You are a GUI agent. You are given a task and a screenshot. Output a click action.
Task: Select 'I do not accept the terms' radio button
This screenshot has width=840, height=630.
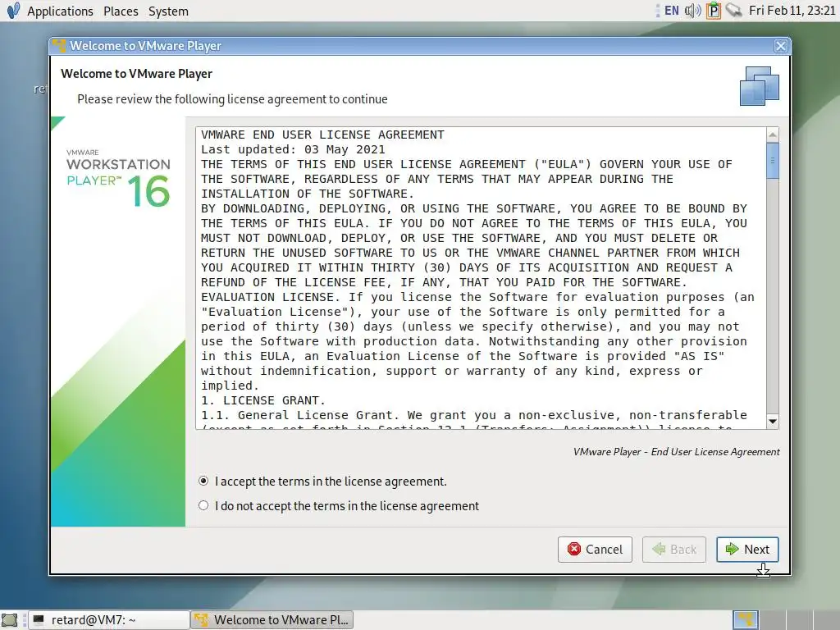tap(203, 505)
